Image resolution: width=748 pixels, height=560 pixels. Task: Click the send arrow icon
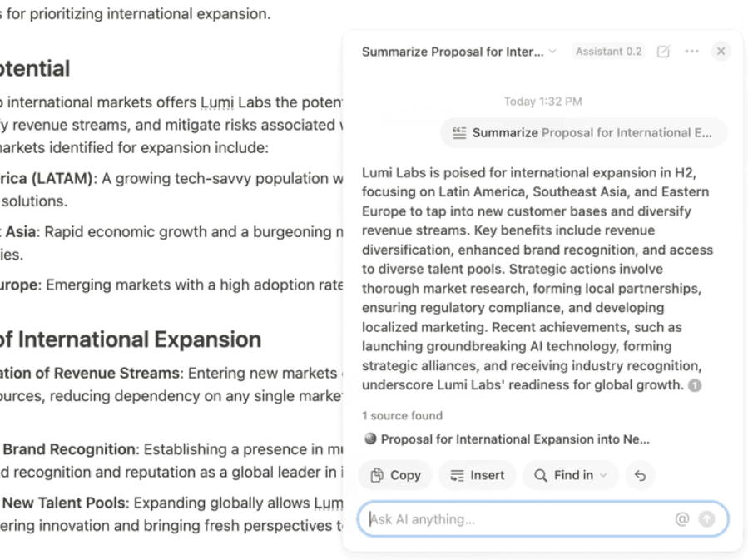[x=706, y=519]
